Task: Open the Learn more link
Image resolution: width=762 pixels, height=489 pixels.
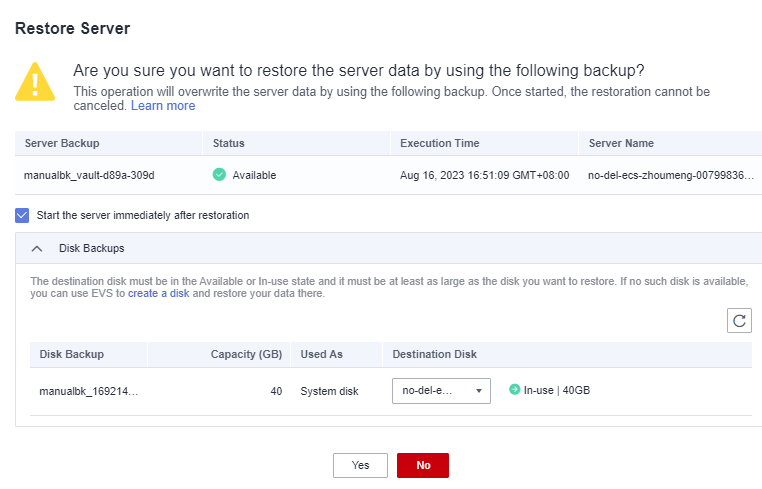Action: click(163, 106)
